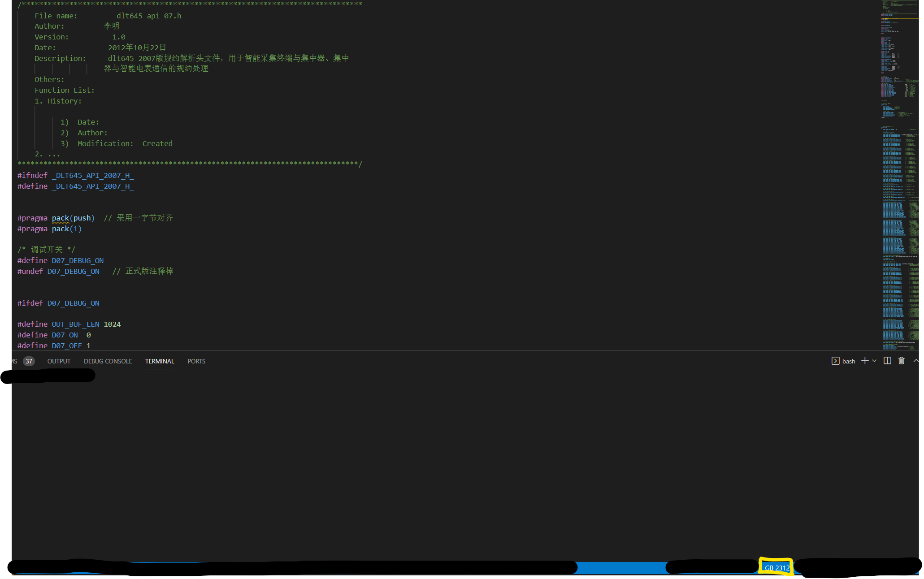Viewport: 924px width, 579px height.
Task: Split the bash terminal
Action: click(887, 361)
